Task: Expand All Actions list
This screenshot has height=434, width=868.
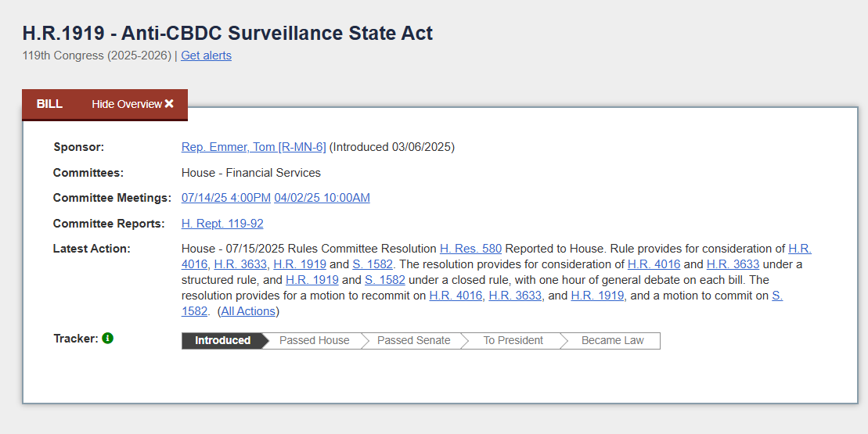Action: [248, 311]
